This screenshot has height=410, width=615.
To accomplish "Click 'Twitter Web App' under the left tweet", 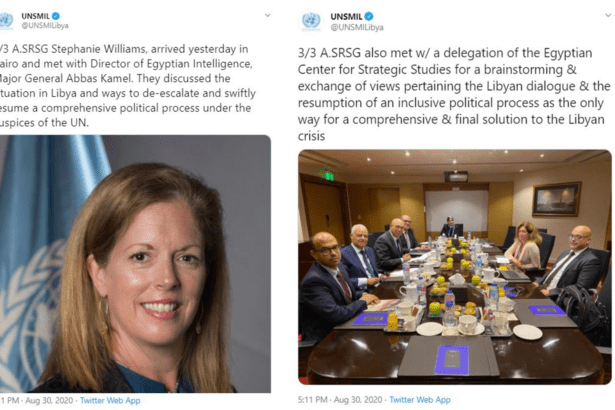I will 112,400.
